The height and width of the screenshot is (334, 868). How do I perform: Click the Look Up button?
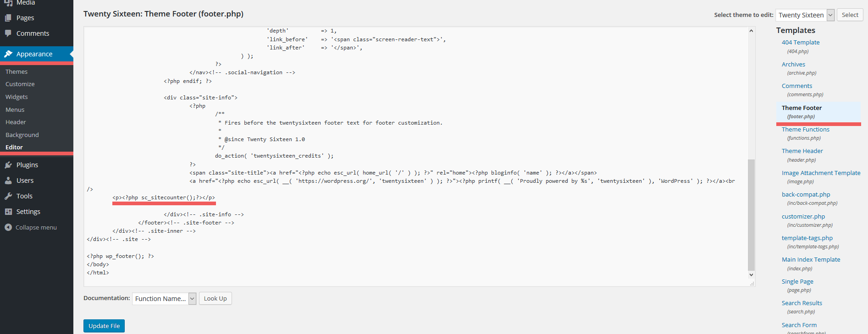click(216, 299)
